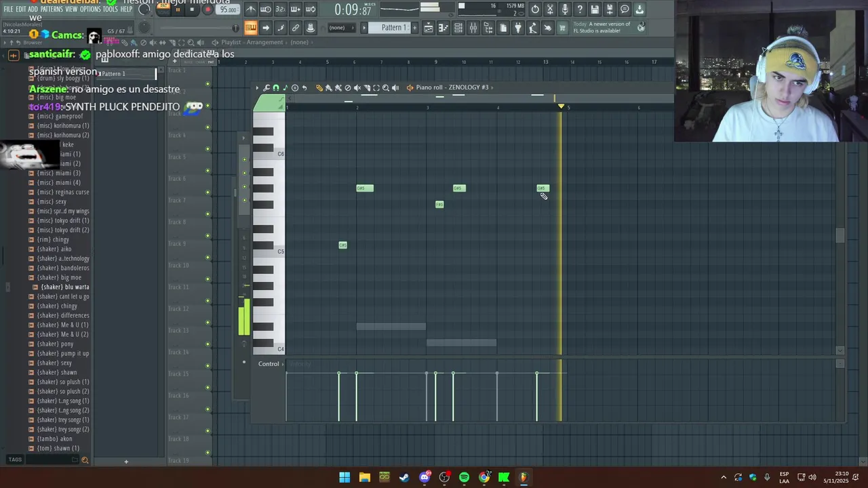Open the Channel rack from main toolbar

pyautogui.click(x=458, y=28)
